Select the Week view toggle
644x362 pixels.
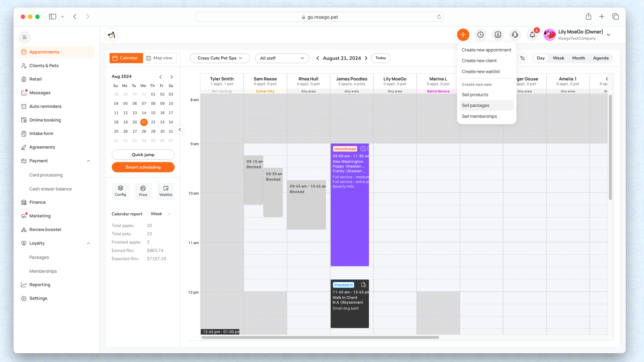pos(558,58)
